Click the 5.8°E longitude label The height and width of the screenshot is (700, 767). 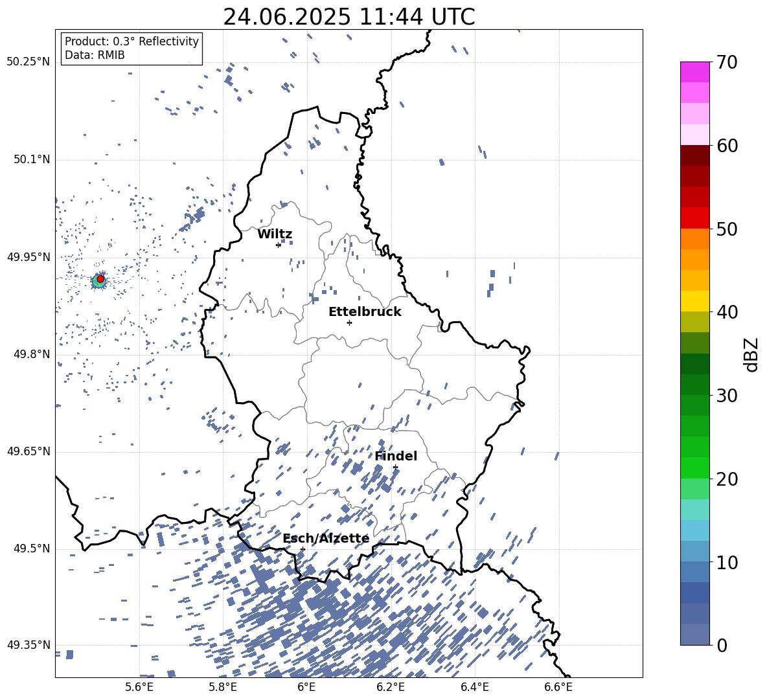tap(223, 687)
